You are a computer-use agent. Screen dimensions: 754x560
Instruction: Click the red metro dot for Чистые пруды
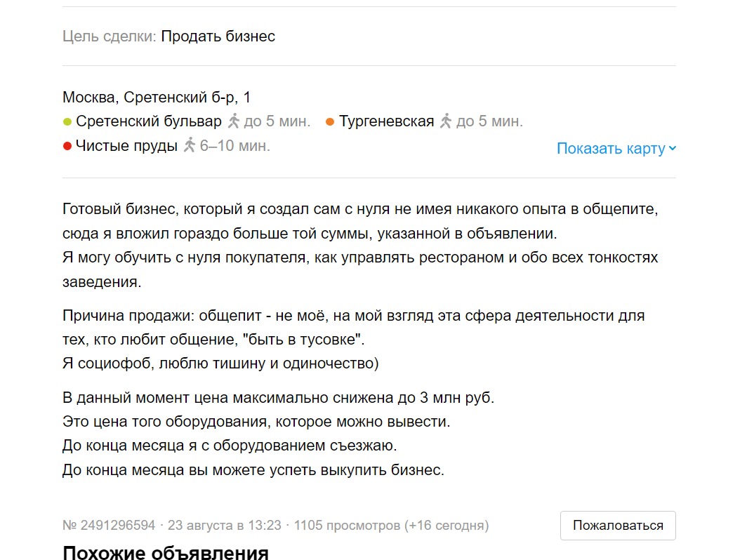[67, 146]
